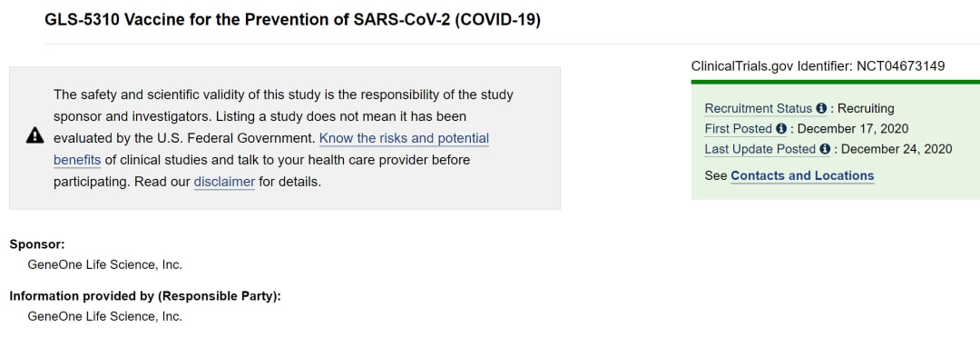Open the 'Know the risks and potential' link
980x338 pixels.
pyautogui.click(x=404, y=138)
